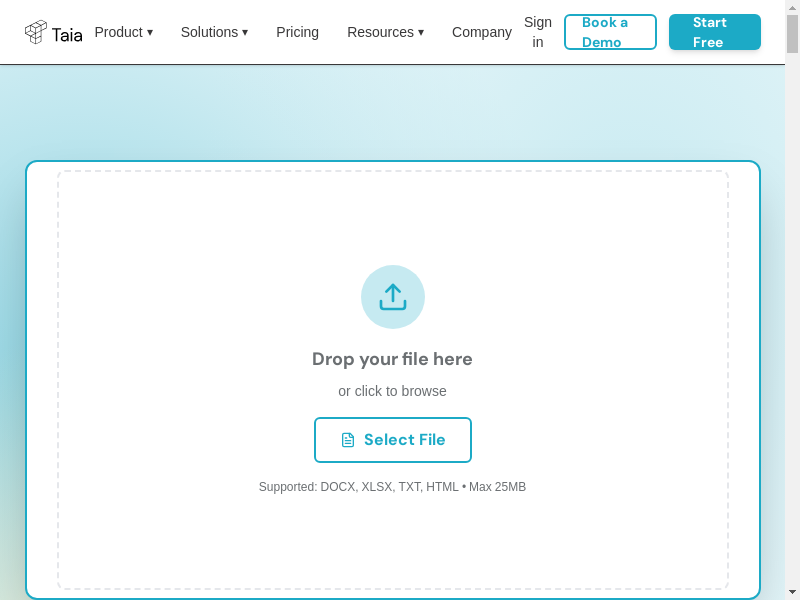Click the document icon inside Select File
This screenshot has height=600, width=800.
pos(348,440)
